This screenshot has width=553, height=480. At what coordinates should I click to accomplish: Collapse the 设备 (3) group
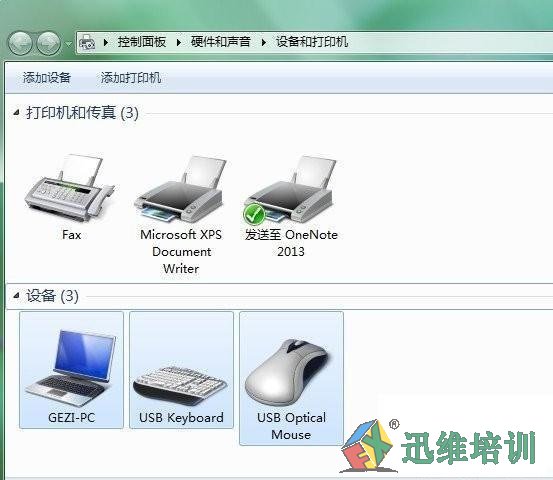tap(16, 295)
